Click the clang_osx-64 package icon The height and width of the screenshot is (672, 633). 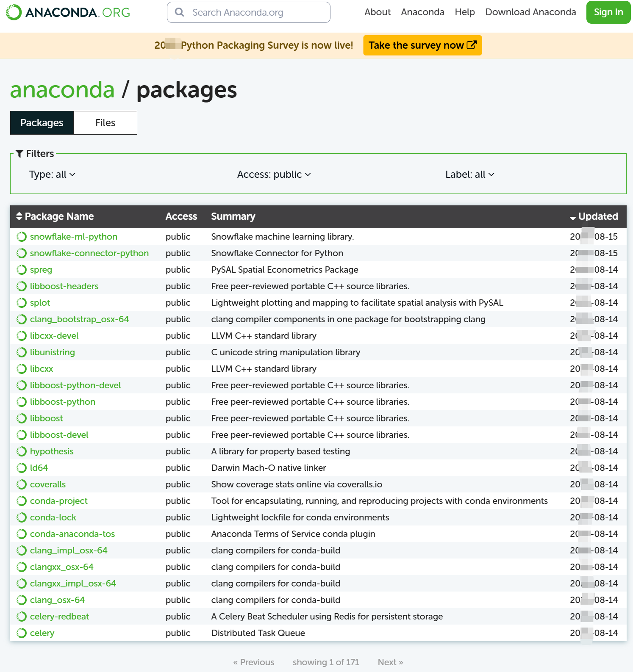point(22,600)
